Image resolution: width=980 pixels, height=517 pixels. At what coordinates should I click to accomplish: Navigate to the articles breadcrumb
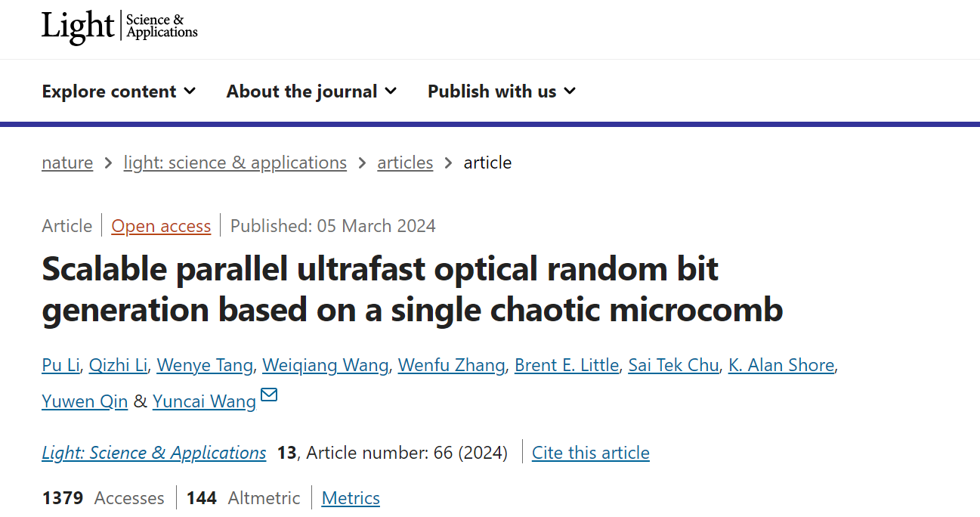(405, 163)
